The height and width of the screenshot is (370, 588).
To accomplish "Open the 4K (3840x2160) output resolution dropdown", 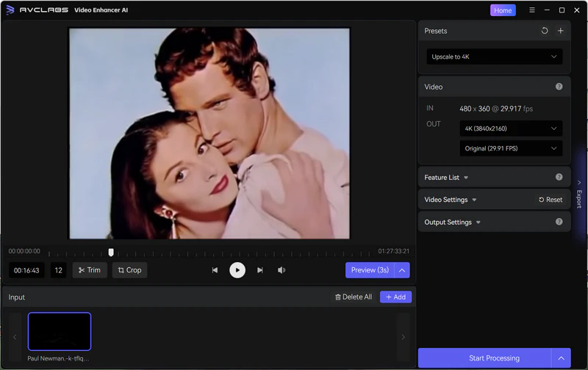I will [x=512, y=128].
